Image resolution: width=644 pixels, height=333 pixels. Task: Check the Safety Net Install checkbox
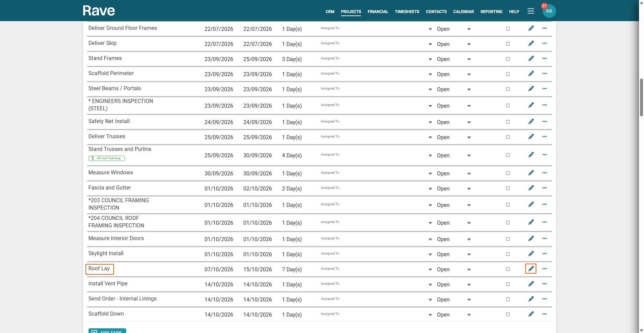pyautogui.click(x=507, y=122)
